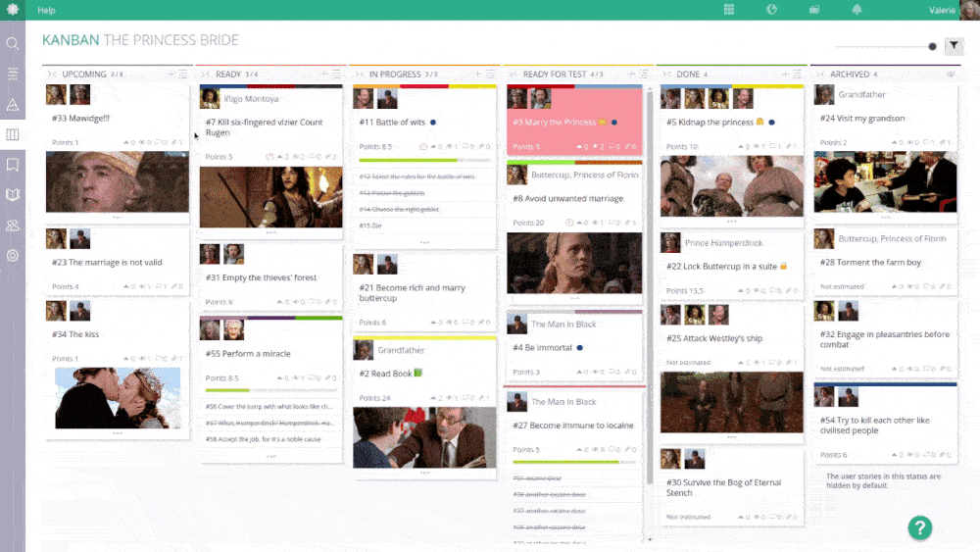
Task: Open the kanban filter funnel icon
Action: 954,46
